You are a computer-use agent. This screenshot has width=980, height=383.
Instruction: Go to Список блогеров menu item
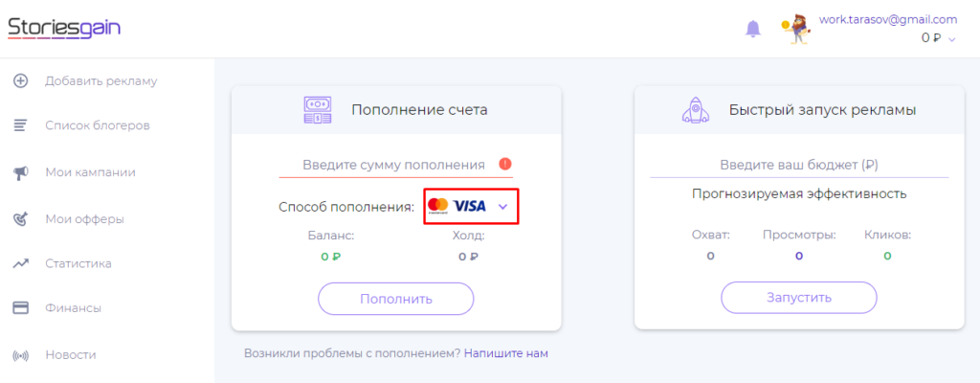click(97, 125)
